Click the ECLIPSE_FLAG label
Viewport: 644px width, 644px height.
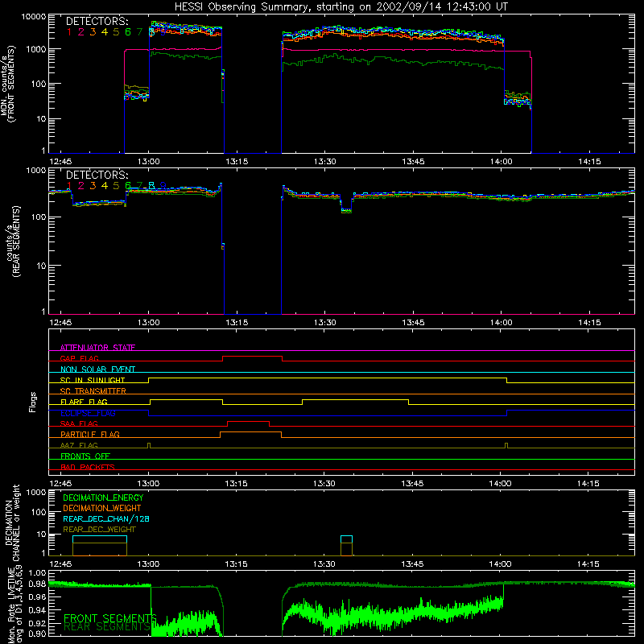click(88, 413)
